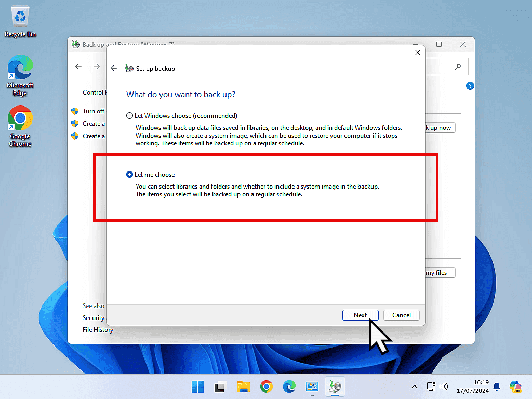This screenshot has width=532, height=399.
Task: Click the shield icon beside Turn off
Action: pyautogui.click(x=75, y=111)
